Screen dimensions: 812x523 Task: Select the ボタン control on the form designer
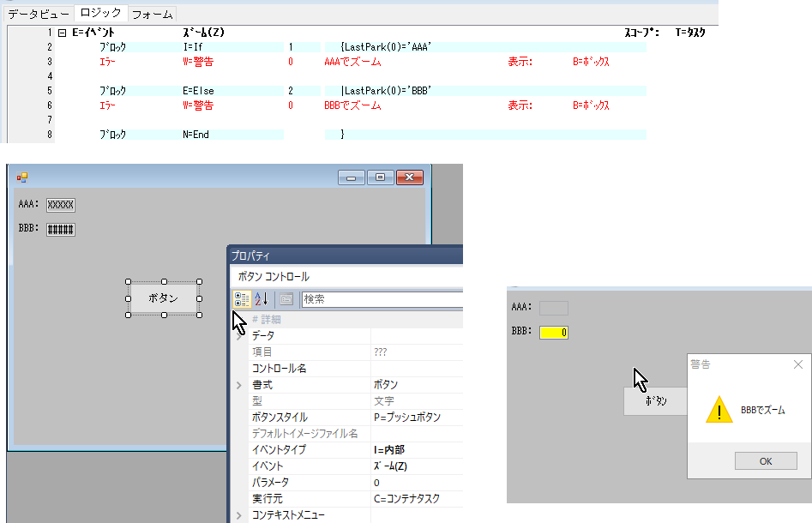tap(163, 298)
